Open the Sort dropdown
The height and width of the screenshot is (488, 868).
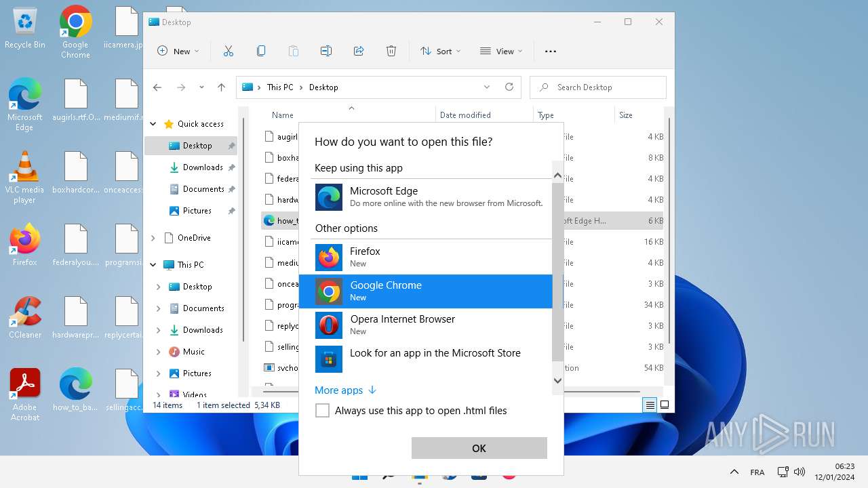[440, 51]
